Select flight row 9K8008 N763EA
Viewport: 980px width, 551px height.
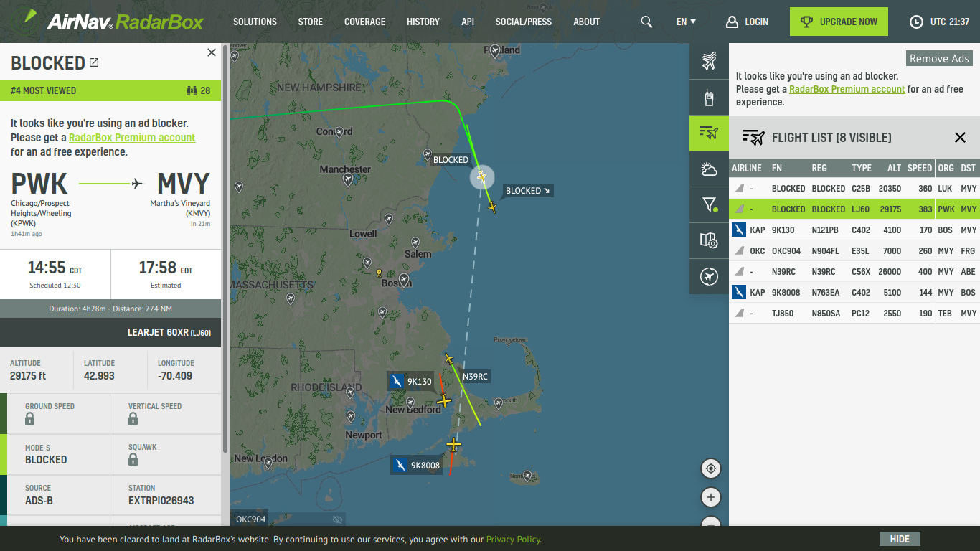[x=854, y=293]
